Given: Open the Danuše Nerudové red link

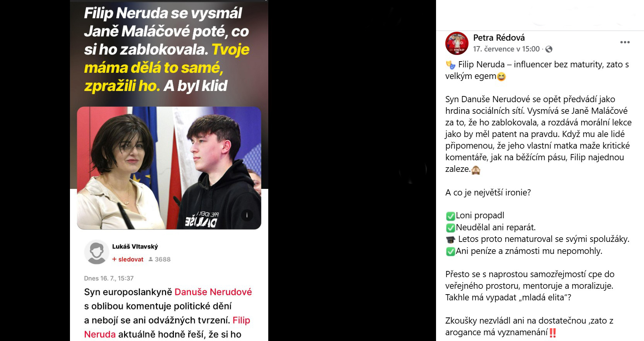Looking at the screenshot, I should pyautogui.click(x=213, y=292).
